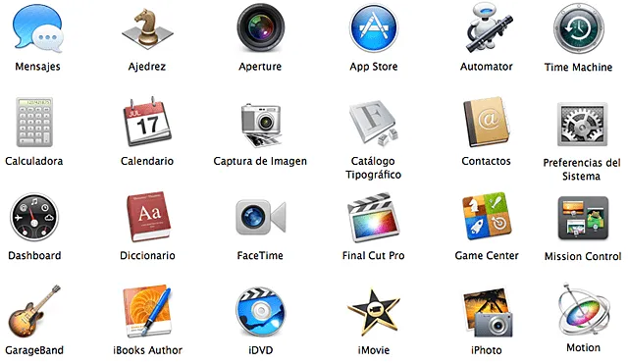Click the "Game Center" text label

[487, 255]
